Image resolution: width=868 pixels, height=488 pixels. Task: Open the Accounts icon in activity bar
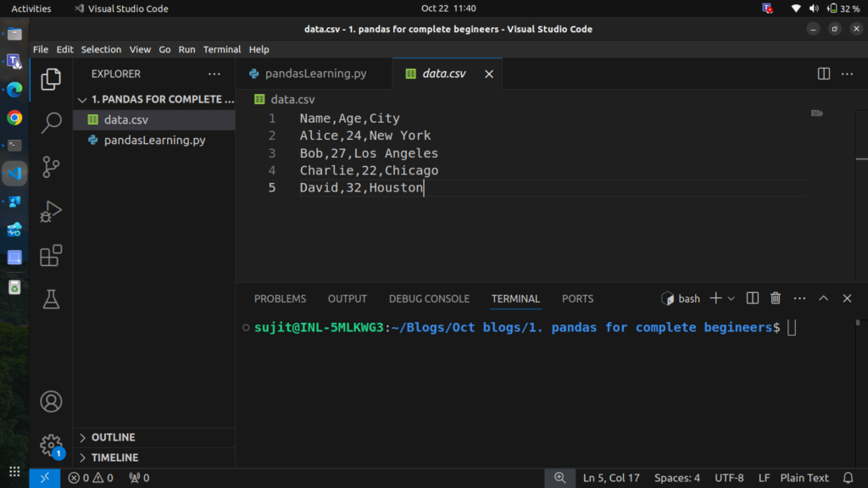point(51,401)
